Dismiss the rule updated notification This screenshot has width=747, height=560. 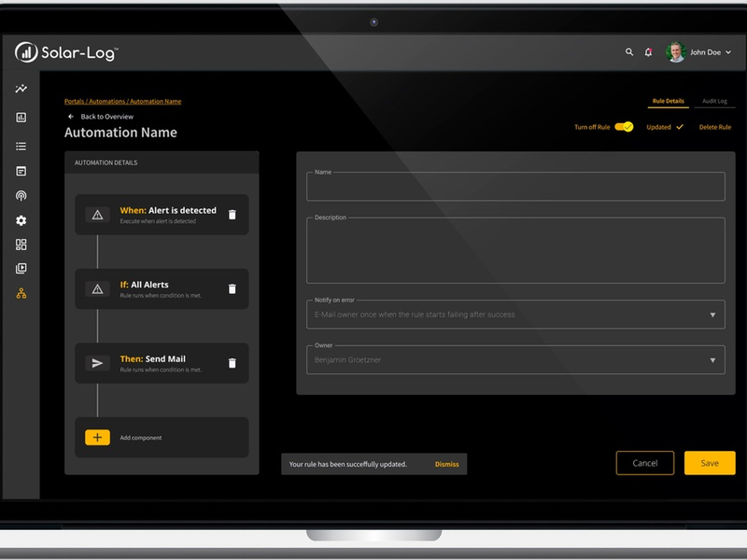click(446, 464)
